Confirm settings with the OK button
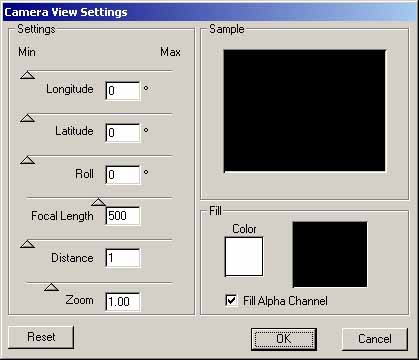Viewport: 419px width, 360px height. (x=284, y=339)
